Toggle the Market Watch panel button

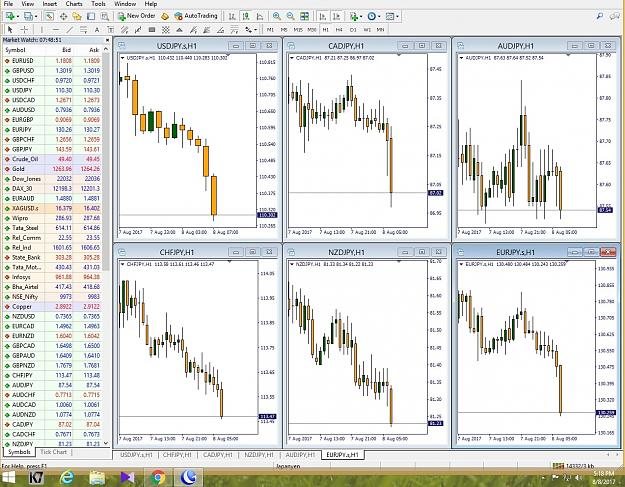point(49,16)
